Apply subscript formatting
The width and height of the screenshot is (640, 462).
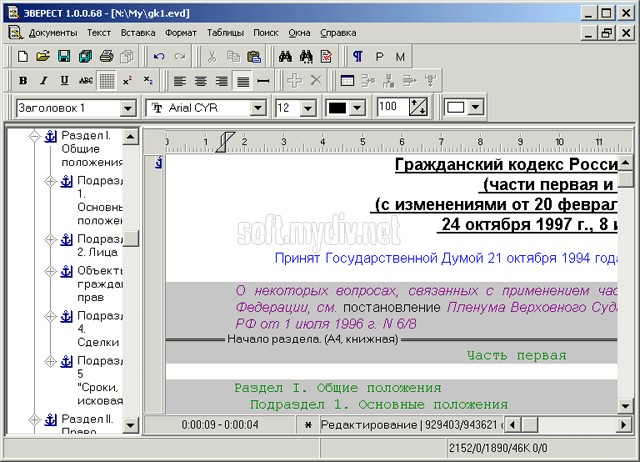[148, 80]
